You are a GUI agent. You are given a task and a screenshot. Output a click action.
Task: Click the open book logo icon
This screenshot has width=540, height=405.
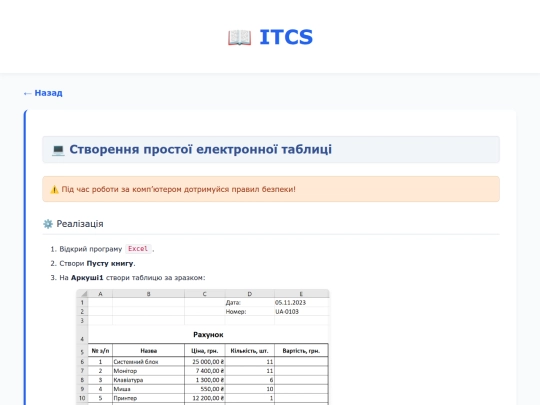239,37
